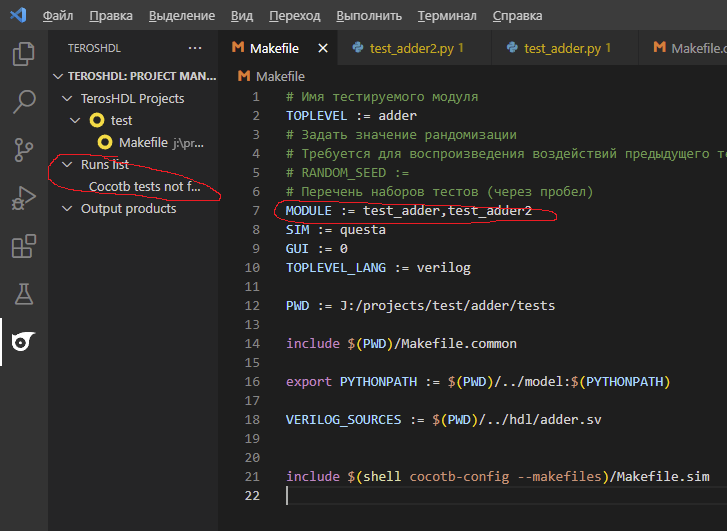The height and width of the screenshot is (531, 727).
Task: Click line number 22 in gutter
Action: (252, 496)
